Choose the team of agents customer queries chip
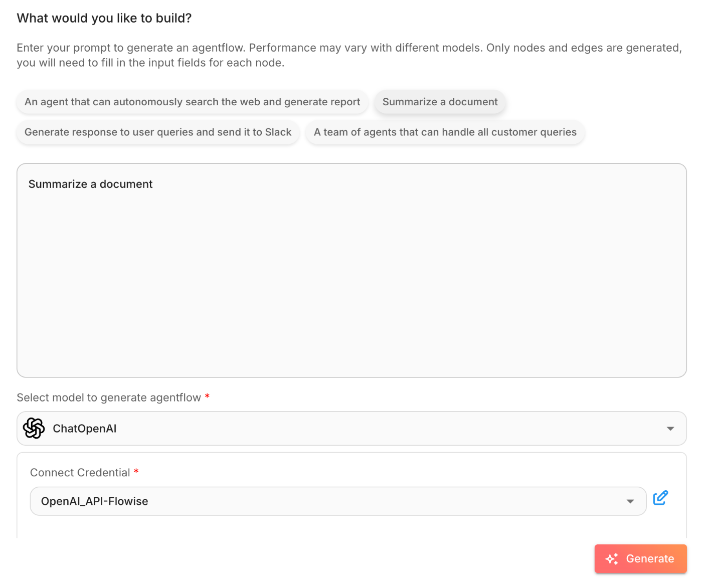 click(445, 132)
